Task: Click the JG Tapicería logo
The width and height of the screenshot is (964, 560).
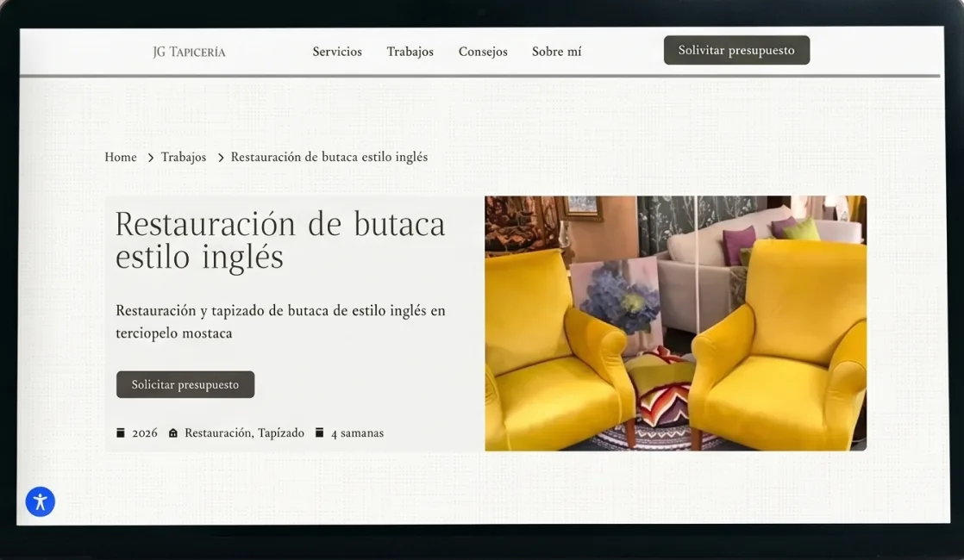Action: tap(190, 53)
